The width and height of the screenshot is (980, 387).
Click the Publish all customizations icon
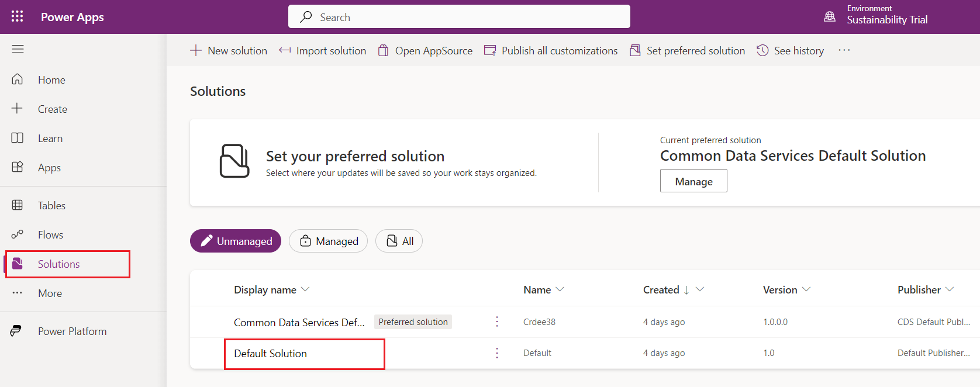coord(490,50)
